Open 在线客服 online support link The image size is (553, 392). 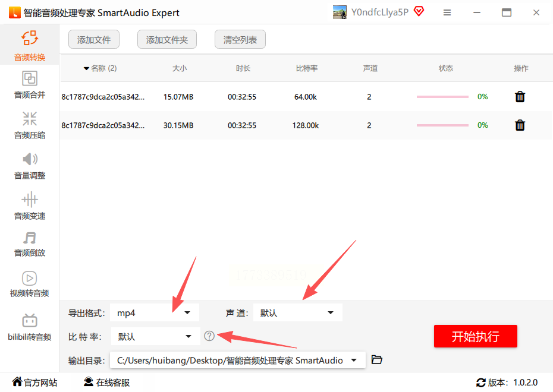click(107, 382)
